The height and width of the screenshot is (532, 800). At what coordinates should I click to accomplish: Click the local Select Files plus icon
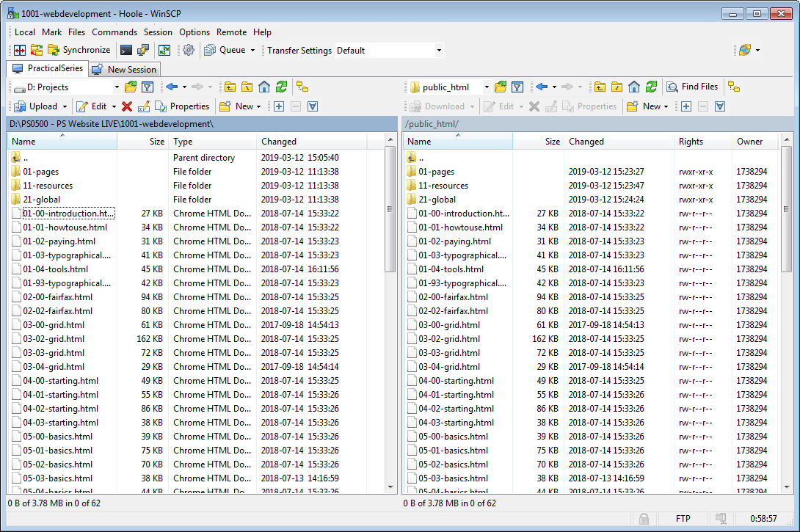(x=279, y=106)
